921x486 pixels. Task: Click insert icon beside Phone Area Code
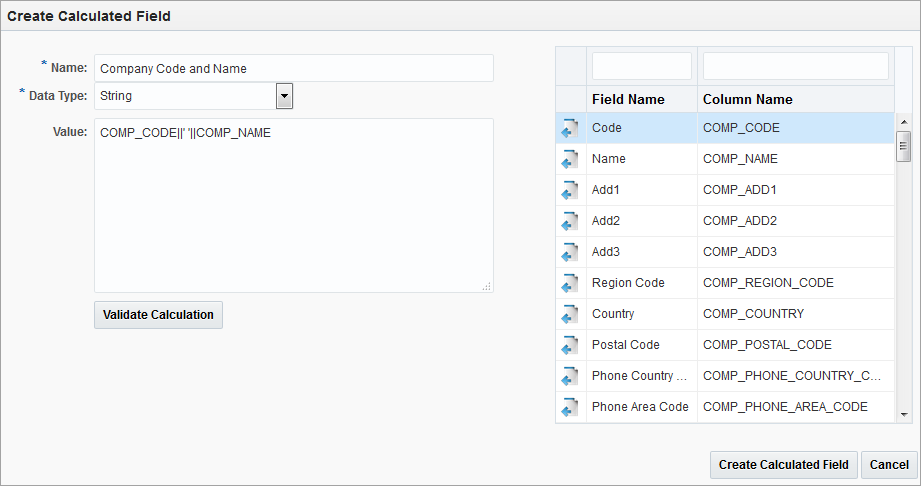click(x=570, y=407)
